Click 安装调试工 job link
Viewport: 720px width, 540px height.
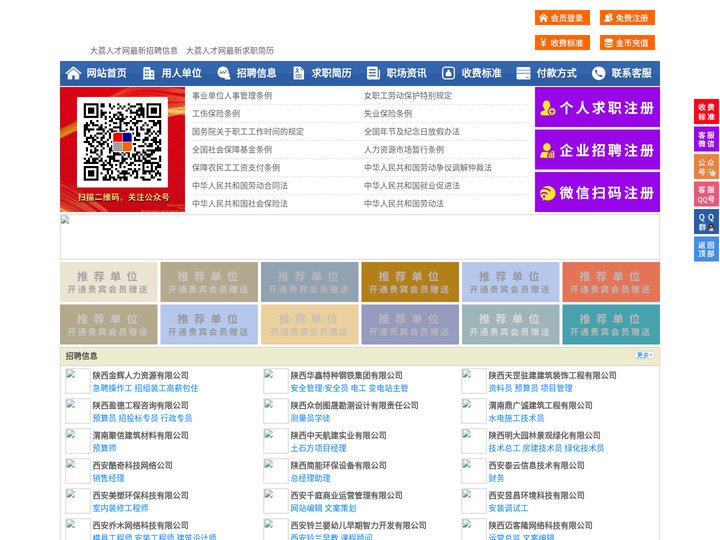tap(508, 508)
